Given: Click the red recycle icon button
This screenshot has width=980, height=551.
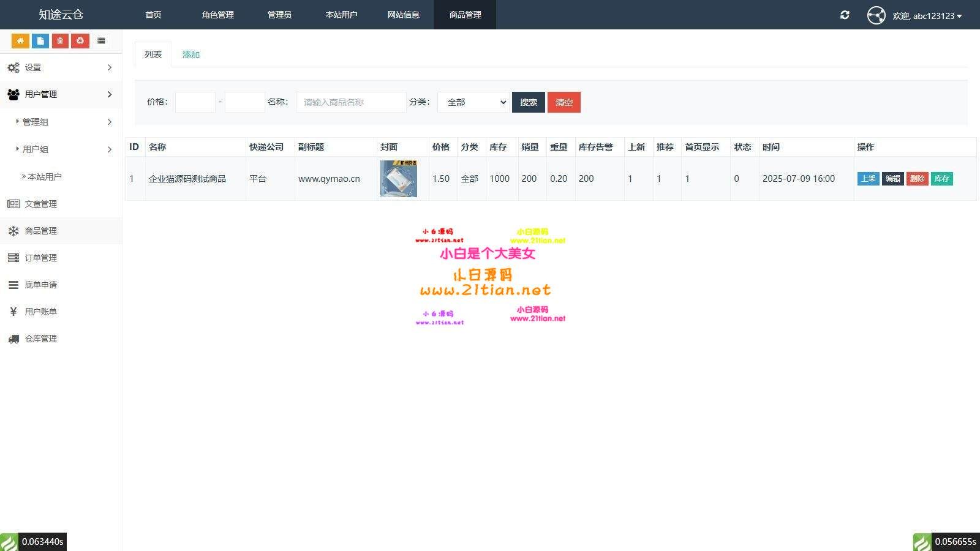Looking at the screenshot, I should coord(80,41).
